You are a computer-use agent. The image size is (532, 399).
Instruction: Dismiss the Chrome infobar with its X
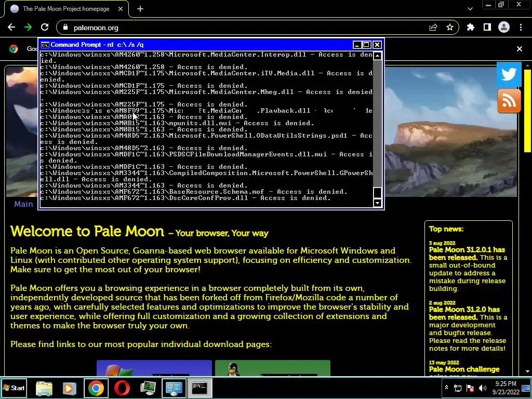pos(520,49)
